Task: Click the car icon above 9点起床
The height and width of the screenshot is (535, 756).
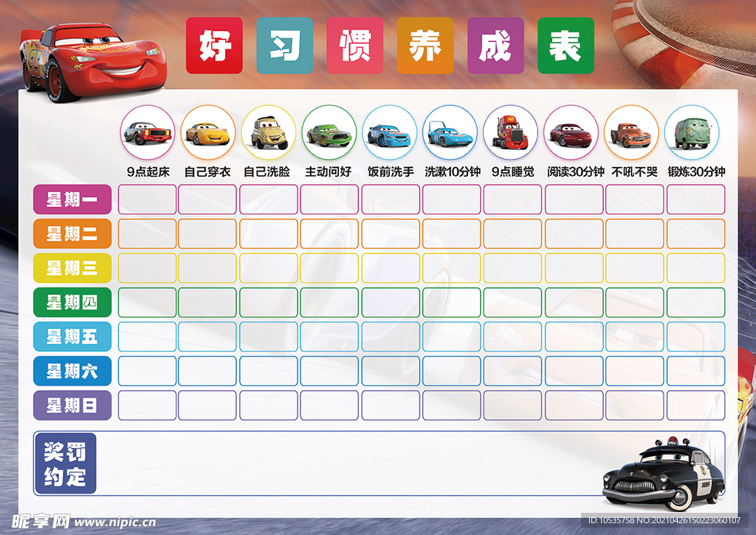Action: pyautogui.click(x=148, y=132)
